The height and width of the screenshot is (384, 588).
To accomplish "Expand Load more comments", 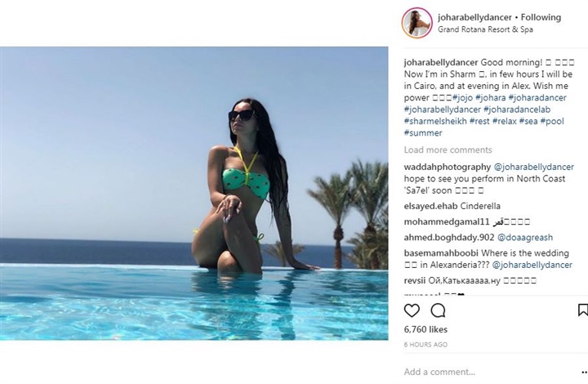I will tap(448, 150).
